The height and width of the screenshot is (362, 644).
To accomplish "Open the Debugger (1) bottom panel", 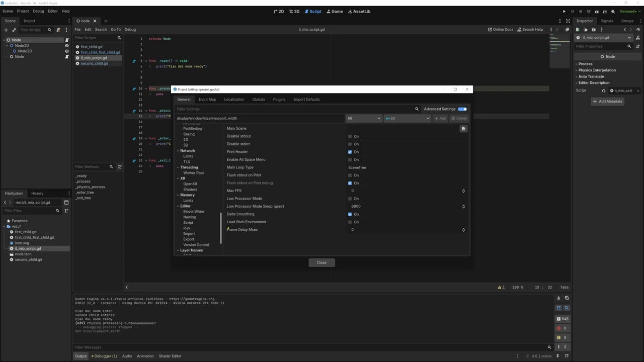I will click(x=104, y=356).
